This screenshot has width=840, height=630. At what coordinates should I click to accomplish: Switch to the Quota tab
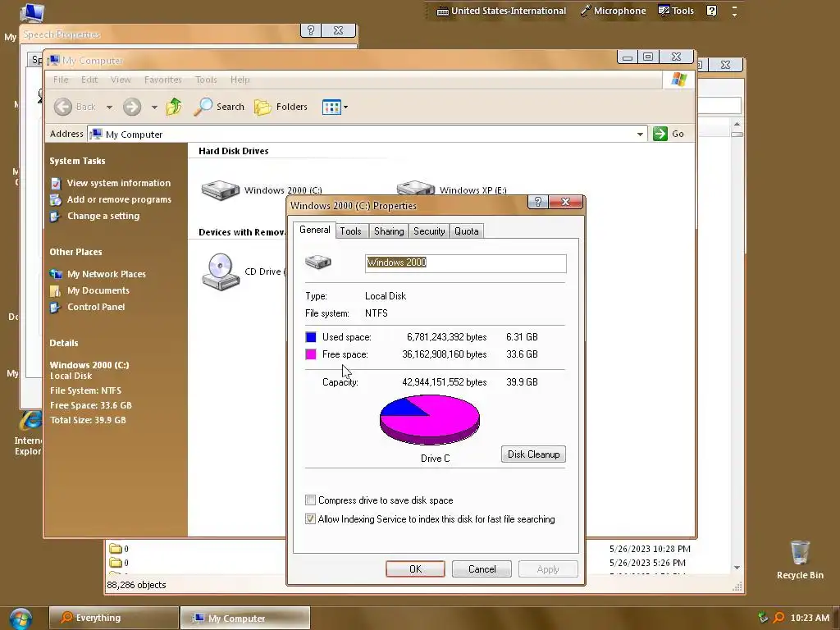(x=466, y=231)
